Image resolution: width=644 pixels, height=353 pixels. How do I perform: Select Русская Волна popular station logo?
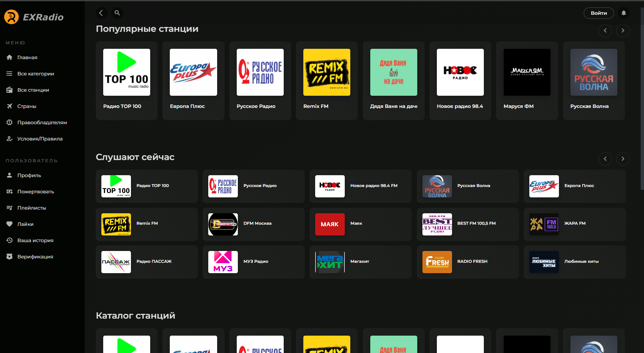[594, 72]
